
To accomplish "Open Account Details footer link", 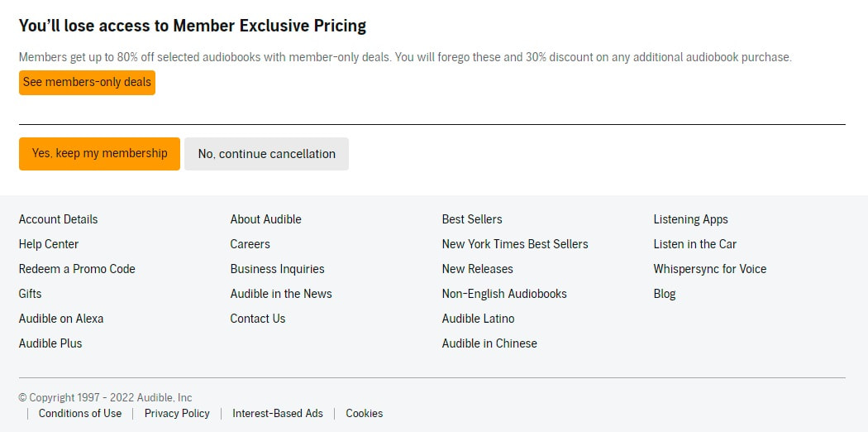I will click(x=58, y=219).
